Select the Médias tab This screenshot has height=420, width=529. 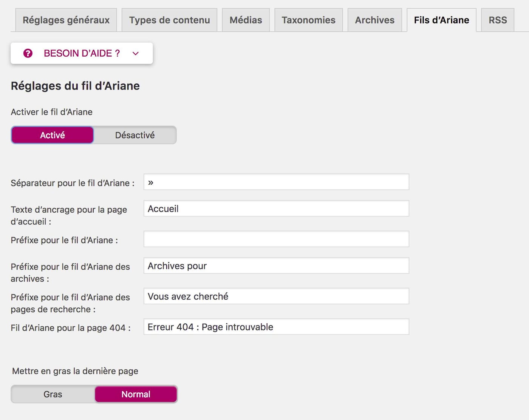246,20
